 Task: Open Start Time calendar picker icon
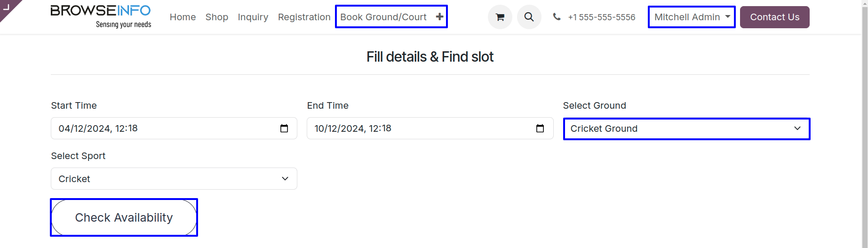click(284, 128)
